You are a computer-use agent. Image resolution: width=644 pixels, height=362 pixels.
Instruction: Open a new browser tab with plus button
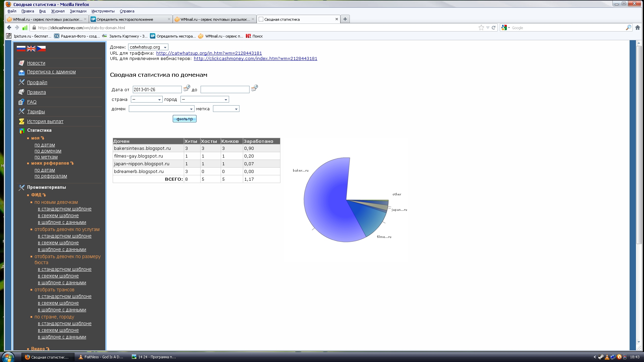(x=345, y=19)
